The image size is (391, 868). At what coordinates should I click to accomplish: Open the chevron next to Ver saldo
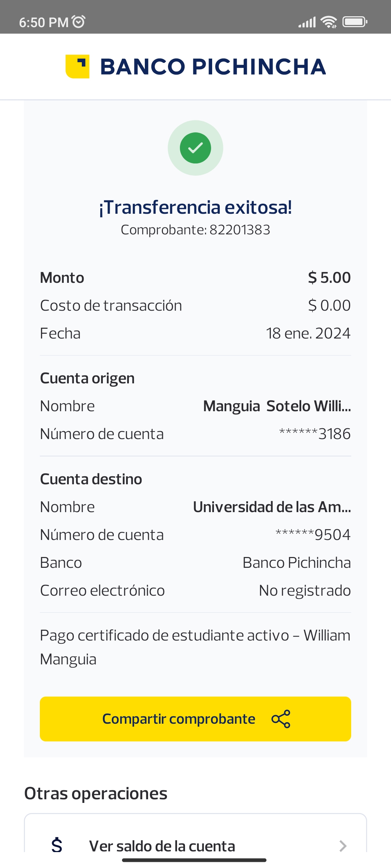pos(342,846)
